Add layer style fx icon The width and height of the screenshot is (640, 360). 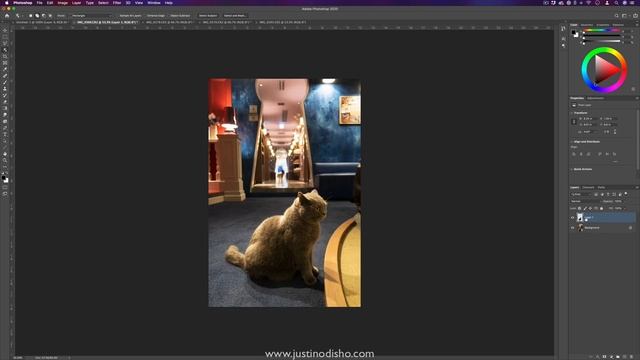coord(598,357)
